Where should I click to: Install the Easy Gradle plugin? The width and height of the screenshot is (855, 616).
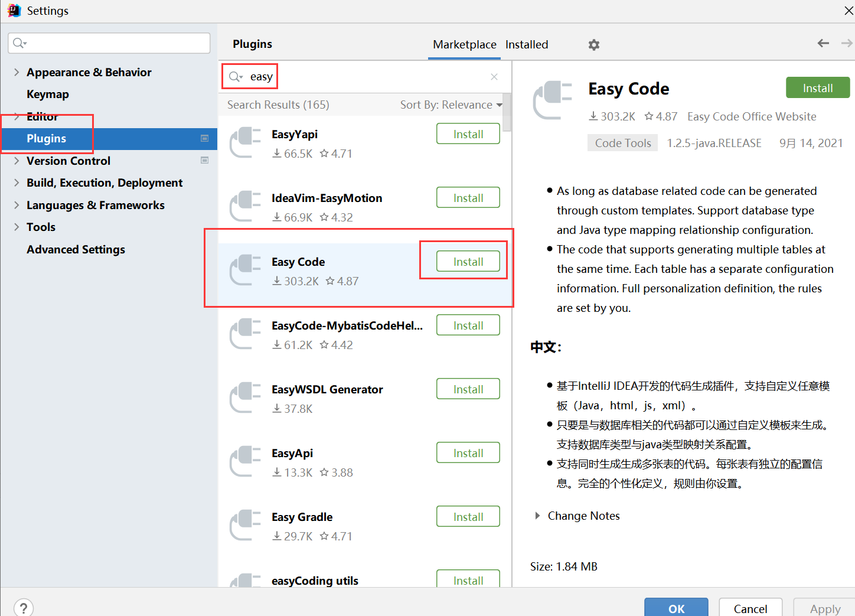468,517
